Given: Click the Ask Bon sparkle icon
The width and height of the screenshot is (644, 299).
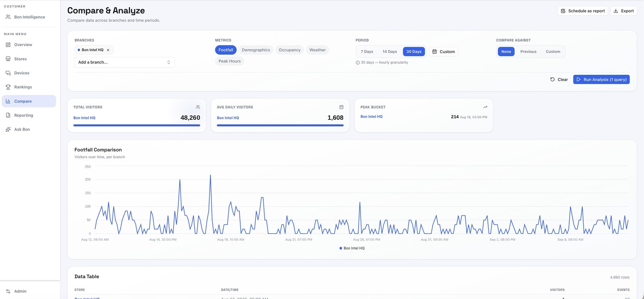Looking at the screenshot, I should point(8,129).
